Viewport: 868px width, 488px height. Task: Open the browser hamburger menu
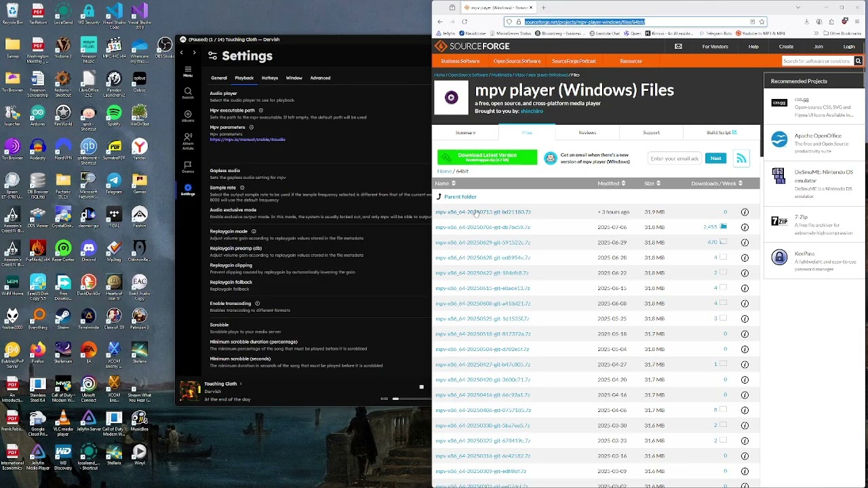(x=859, y=22)
